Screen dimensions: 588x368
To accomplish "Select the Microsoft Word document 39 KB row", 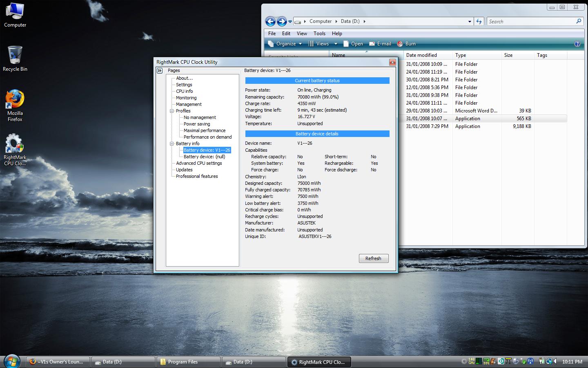I will tap(485, 111).
